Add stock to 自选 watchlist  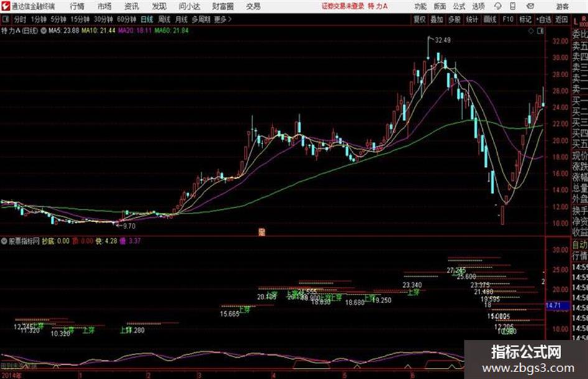544,19
